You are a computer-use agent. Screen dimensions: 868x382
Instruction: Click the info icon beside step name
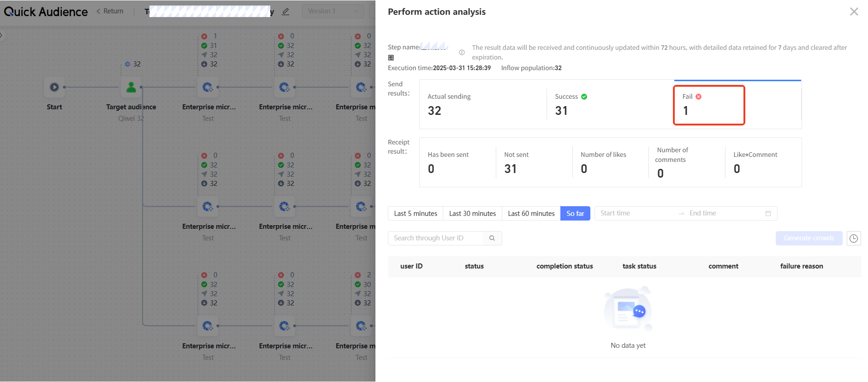click(462, 52)
